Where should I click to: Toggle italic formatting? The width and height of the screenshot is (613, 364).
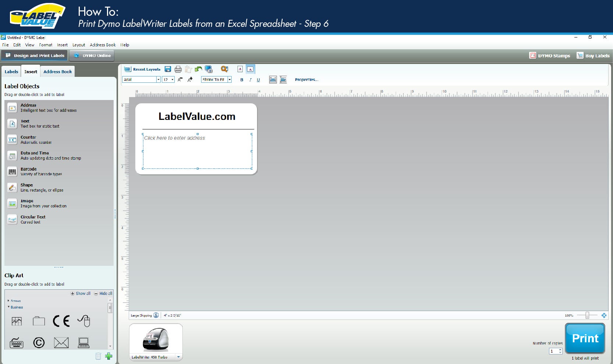click(250, 80)
